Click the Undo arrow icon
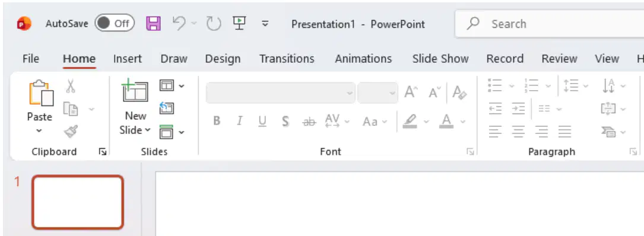The height and width of the screenshot is (236, 644). pyautogui.click(x=179, y=23)
